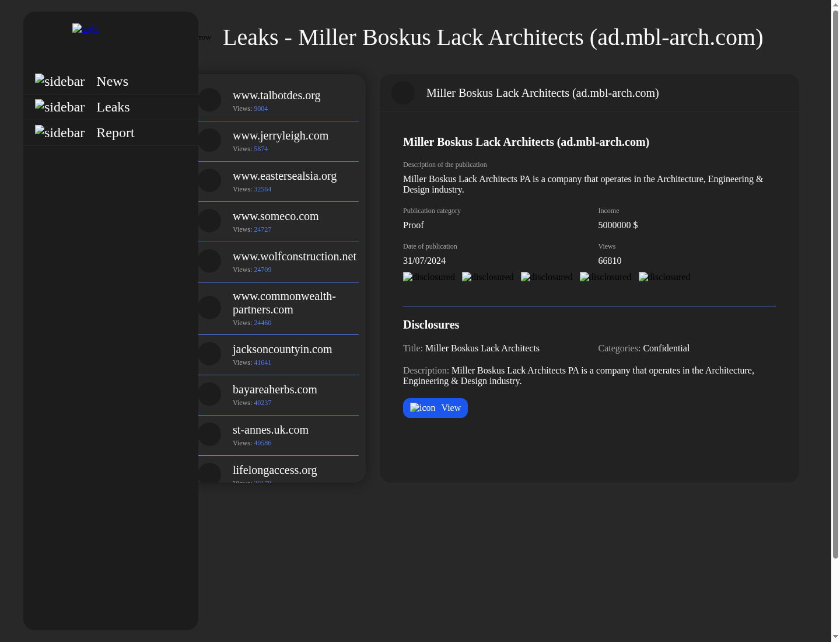Open the www.jerryleigh.com leak entry
Image resolution: width=840 pixels, height=642 pixels.
278,141
